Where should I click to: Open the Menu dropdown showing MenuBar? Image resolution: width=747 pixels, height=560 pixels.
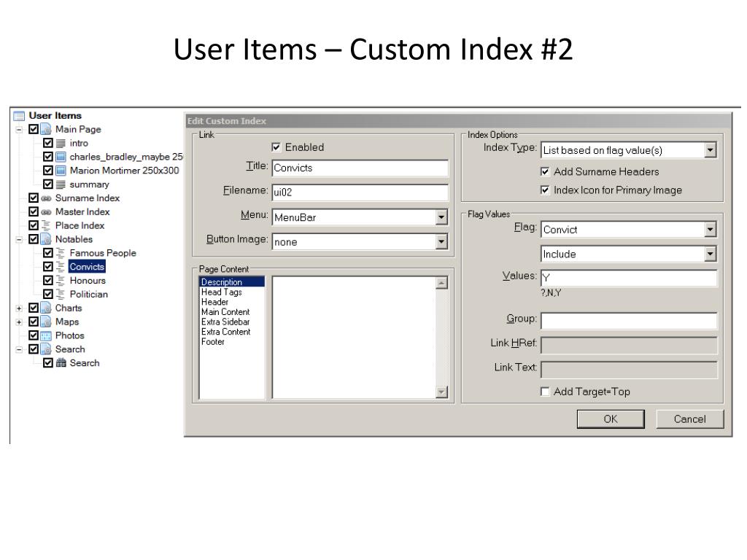pyautogui.click(x=441, y=217)
